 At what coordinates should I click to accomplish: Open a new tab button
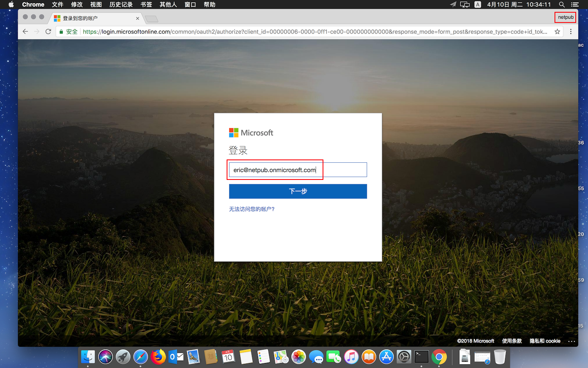[151, 19]
